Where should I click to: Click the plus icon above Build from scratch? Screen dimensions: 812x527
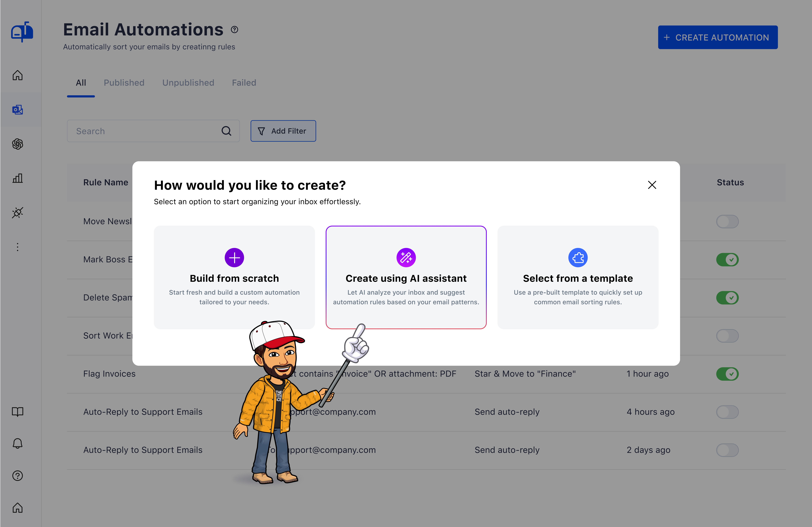pos(234,258)
